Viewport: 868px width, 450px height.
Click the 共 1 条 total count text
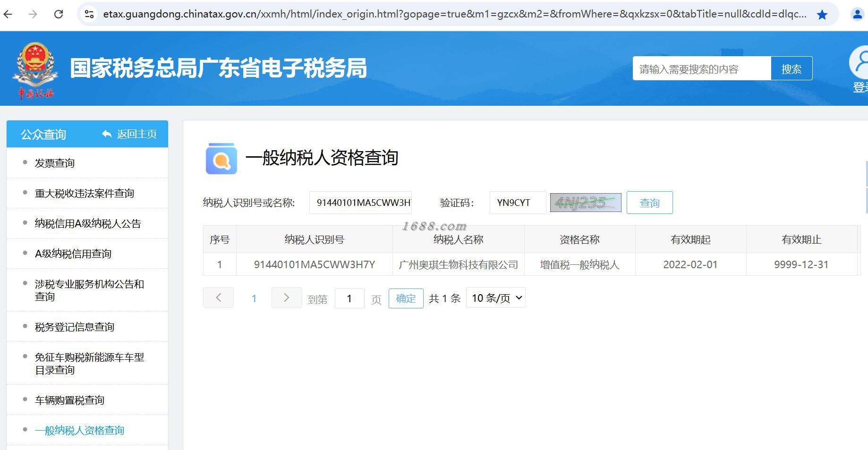click(x=445, y=298)
